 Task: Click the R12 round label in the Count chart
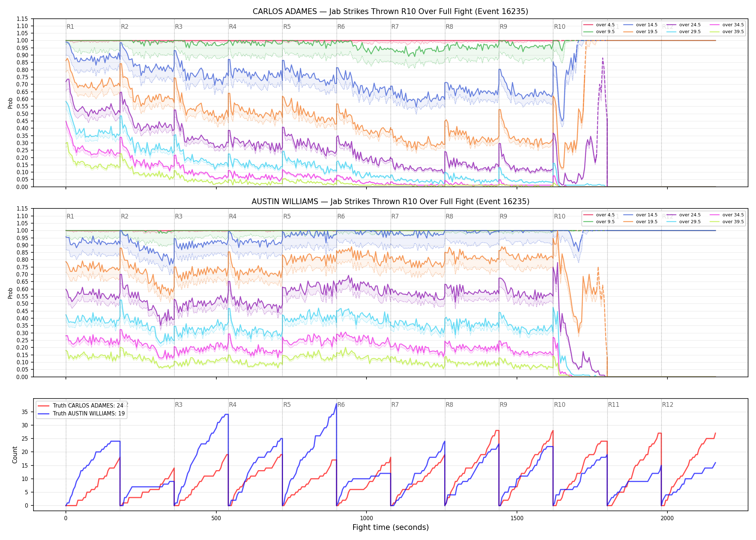668,405
